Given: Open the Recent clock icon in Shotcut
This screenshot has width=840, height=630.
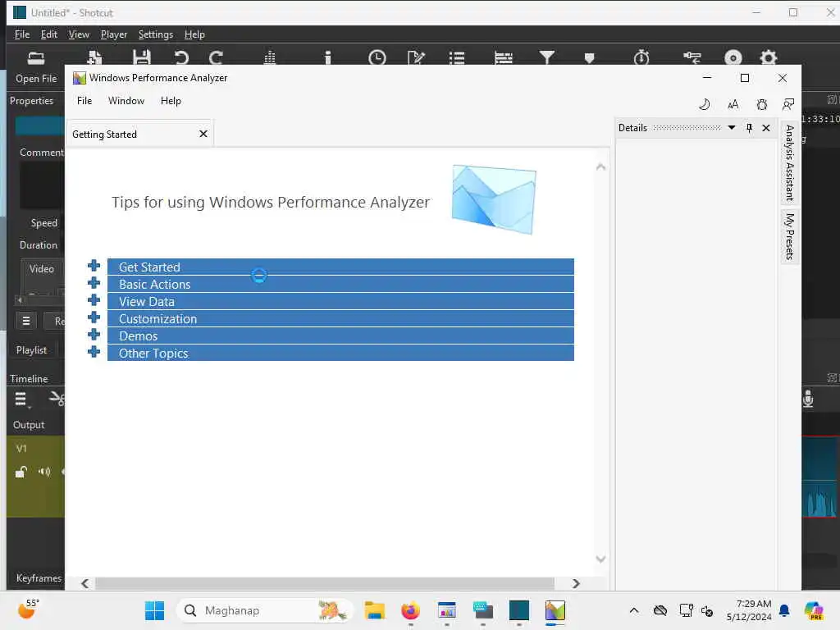Looking at the screenshot, I should click(377, 57).
